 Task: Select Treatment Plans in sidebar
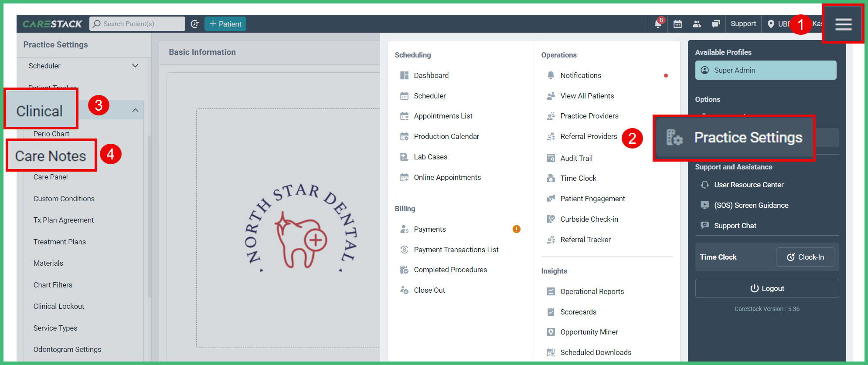click(60, 242)
